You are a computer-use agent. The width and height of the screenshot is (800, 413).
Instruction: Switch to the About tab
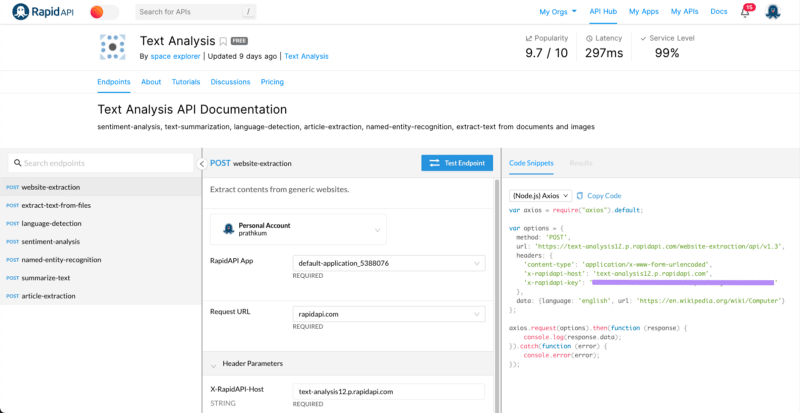point(151,82)
